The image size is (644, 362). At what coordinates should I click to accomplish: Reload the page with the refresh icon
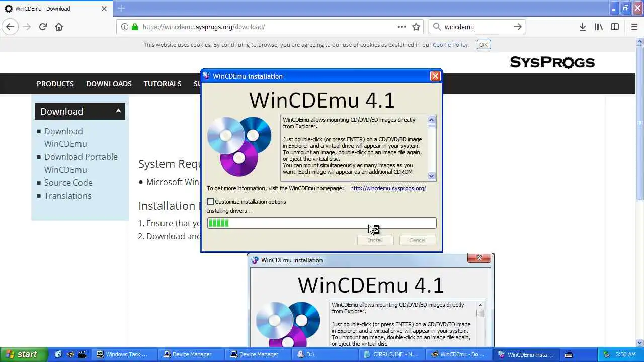pos(43,27)
